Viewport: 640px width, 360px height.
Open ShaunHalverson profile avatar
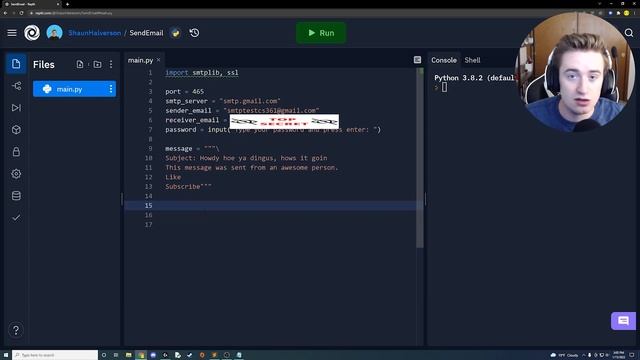[x=54, y=33]
